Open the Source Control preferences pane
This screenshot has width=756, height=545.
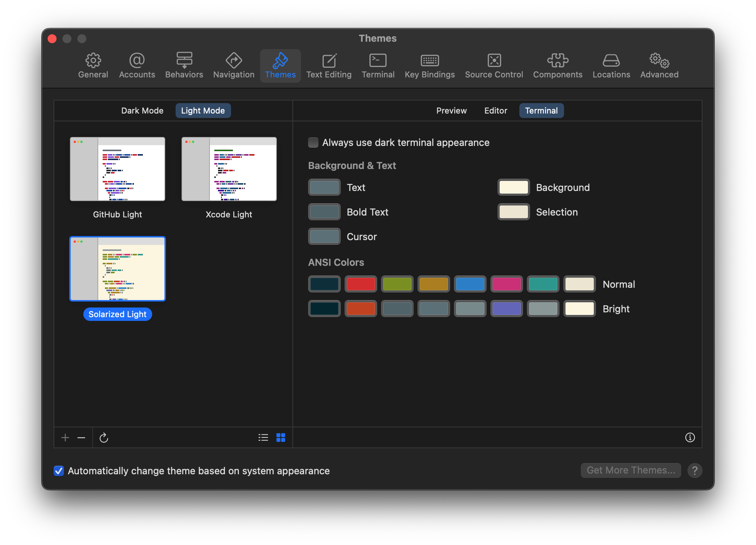click(x=494, y=66)
